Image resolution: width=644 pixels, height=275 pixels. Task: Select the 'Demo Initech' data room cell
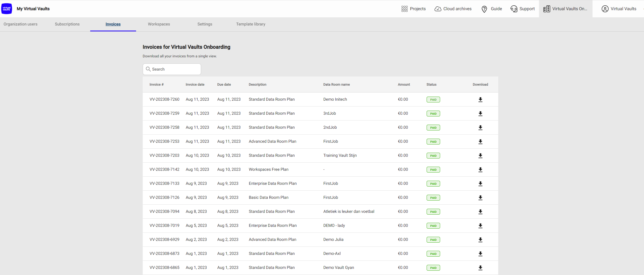[335, 99]
